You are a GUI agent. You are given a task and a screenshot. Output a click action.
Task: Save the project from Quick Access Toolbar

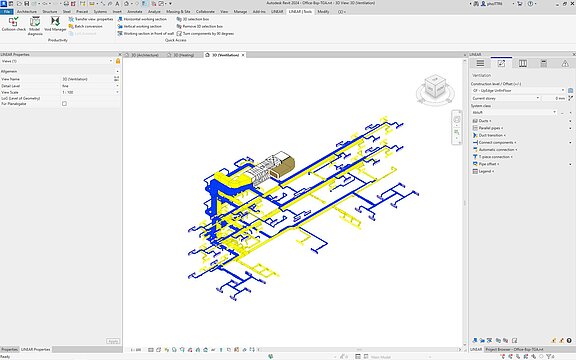(x=26, y=3)
